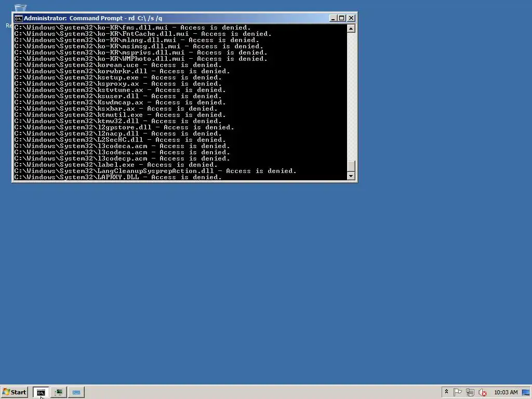
Task: Click the mlang.dll.mui output line
Action: tap(137, 40)
